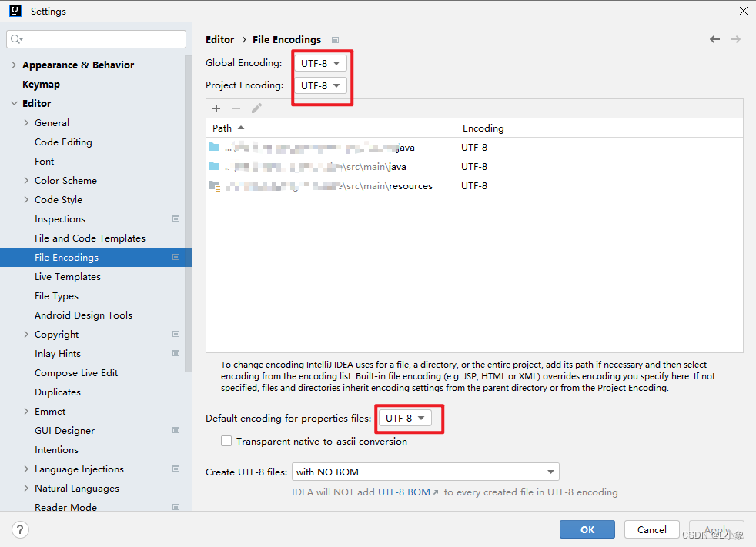Click project-level icon next to Copyright
Screen dimensions: 756x547
tap(176, 334)
